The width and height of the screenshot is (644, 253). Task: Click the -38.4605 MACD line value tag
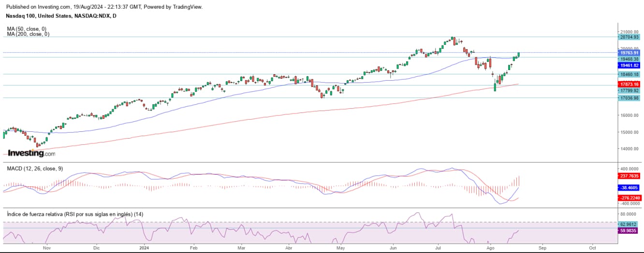click(x=629, y=187)
